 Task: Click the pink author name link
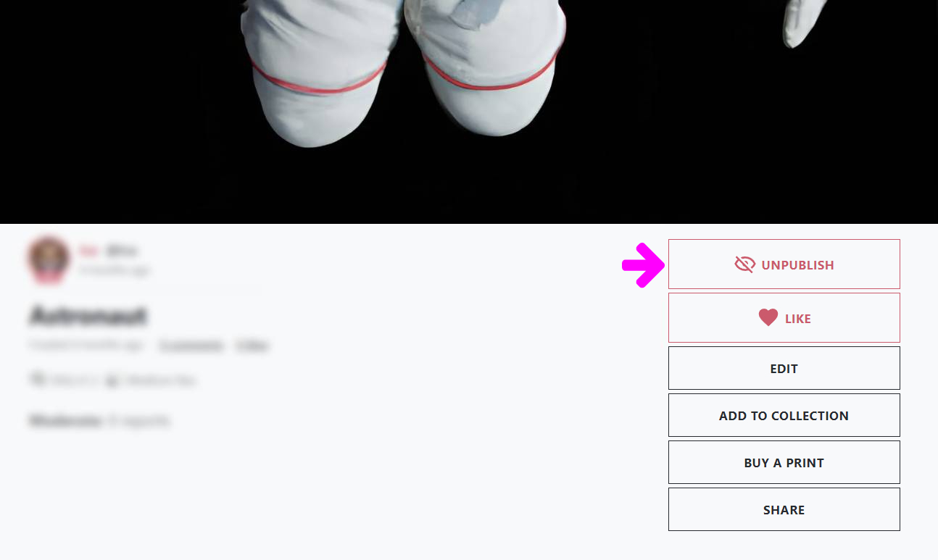point(88,251)
